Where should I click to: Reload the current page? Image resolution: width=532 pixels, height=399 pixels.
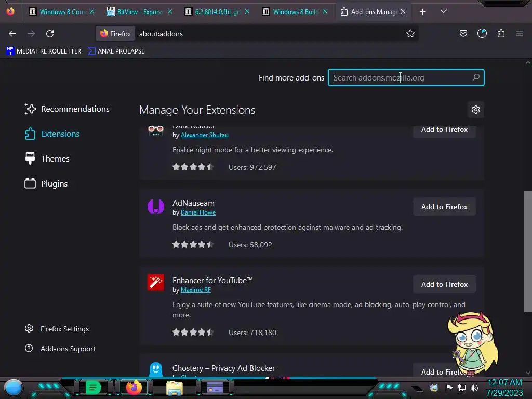(50, 34)
